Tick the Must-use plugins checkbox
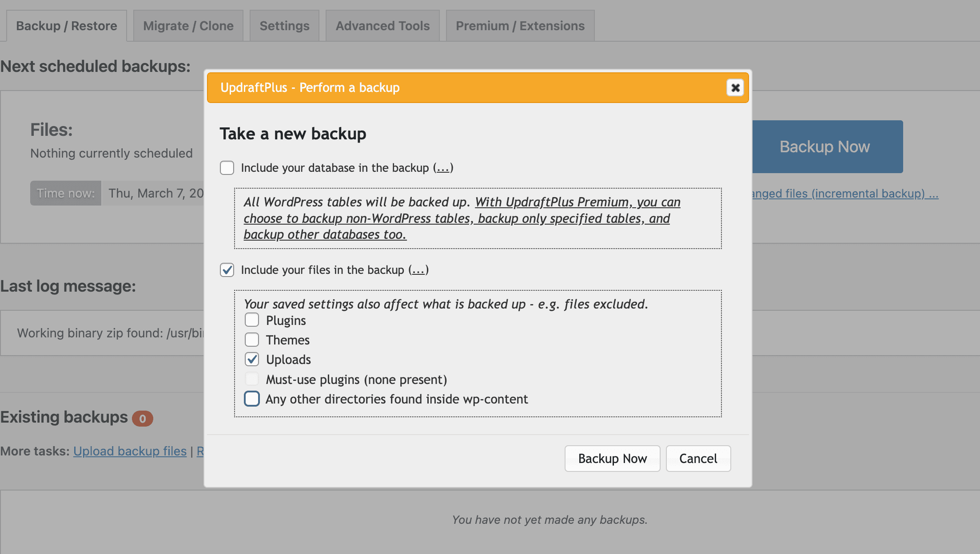Viewport: 980px width, 554px height. pos(252,379)
